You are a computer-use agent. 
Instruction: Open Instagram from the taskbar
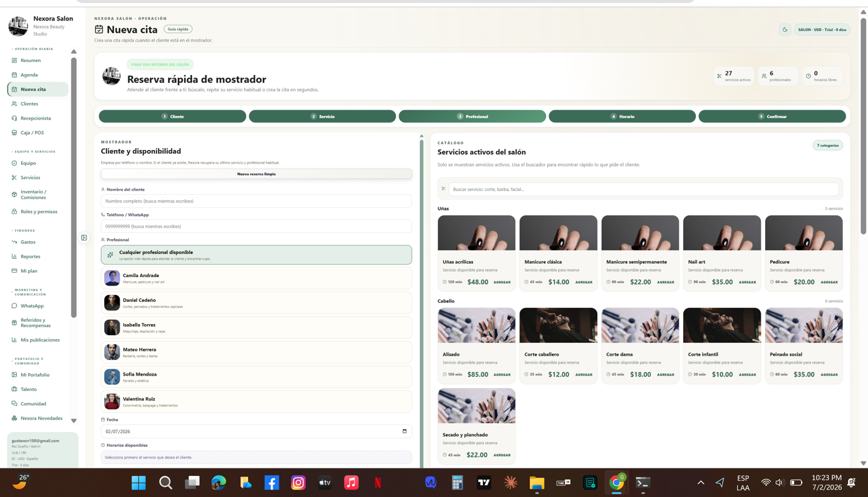(x=298, y=483)
